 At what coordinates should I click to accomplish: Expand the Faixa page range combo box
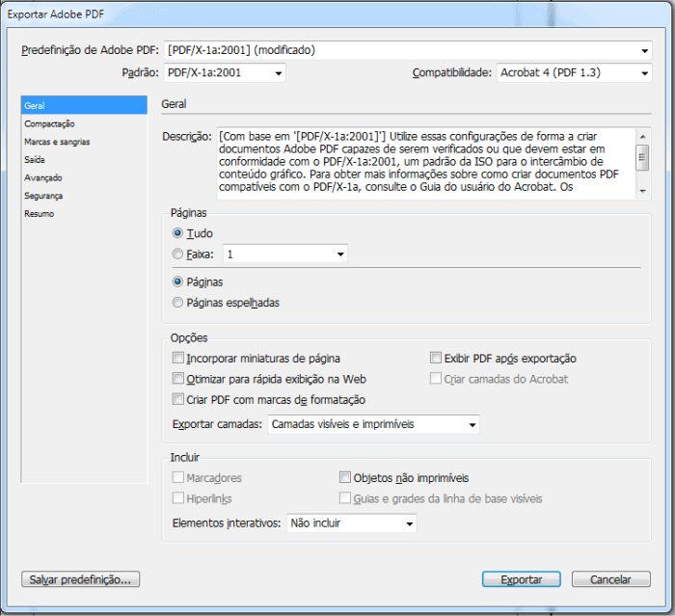click(x=340, y=254)
